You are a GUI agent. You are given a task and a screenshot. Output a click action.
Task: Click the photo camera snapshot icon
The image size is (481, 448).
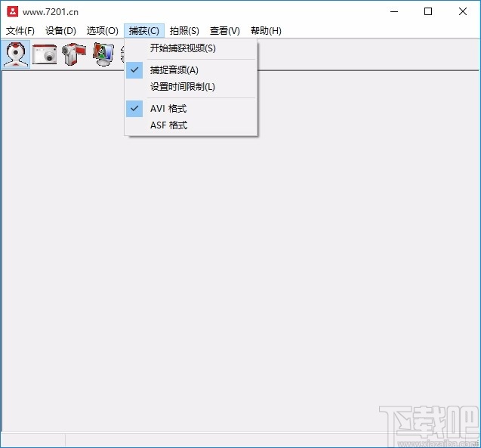click(45, 54)
